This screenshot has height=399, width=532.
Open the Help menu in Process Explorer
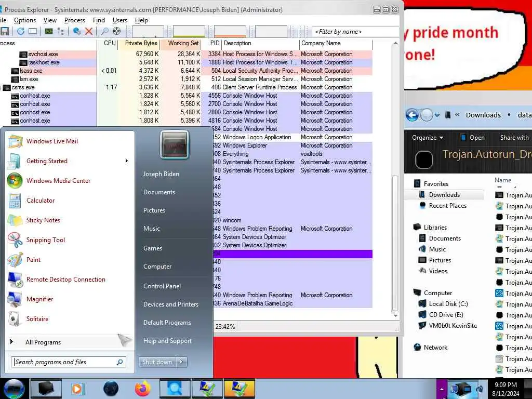[x=141, y=20]
